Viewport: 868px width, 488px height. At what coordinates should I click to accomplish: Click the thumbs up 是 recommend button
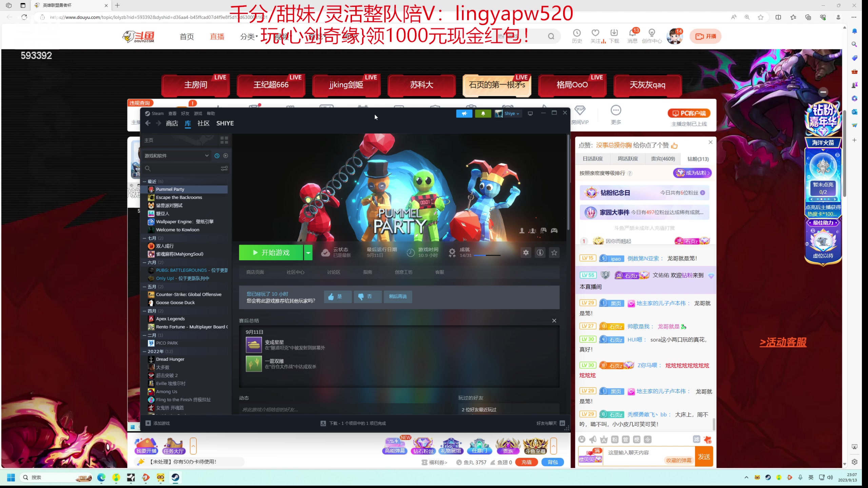pos(338,297)
